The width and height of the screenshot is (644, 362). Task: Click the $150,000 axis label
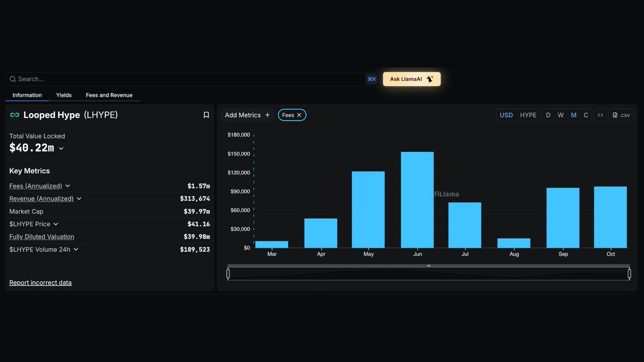[239, 154]
